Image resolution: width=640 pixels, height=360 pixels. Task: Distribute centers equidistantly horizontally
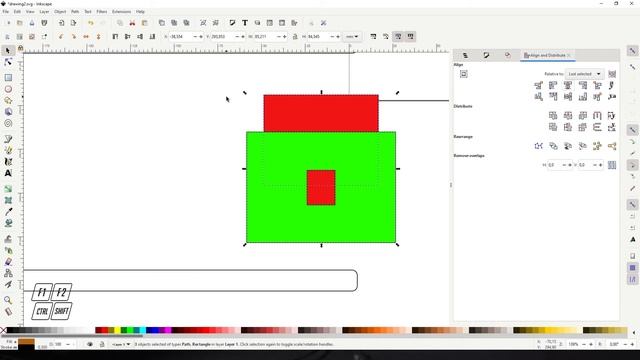[x=568, y=116]
